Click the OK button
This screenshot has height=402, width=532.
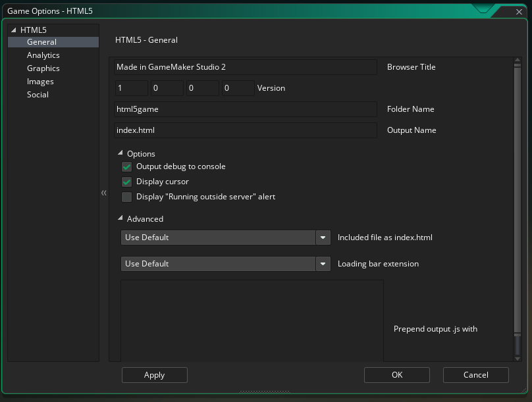(397, 375)
